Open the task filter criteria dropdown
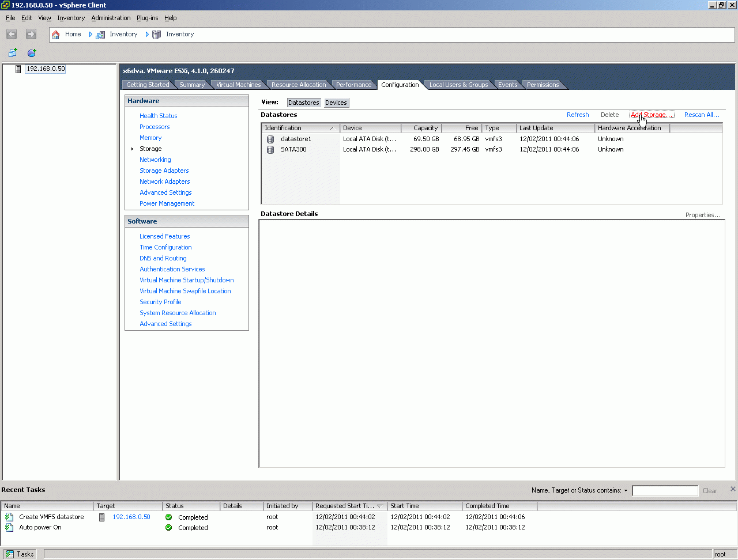The image size is (738, 560). (626, 491)
